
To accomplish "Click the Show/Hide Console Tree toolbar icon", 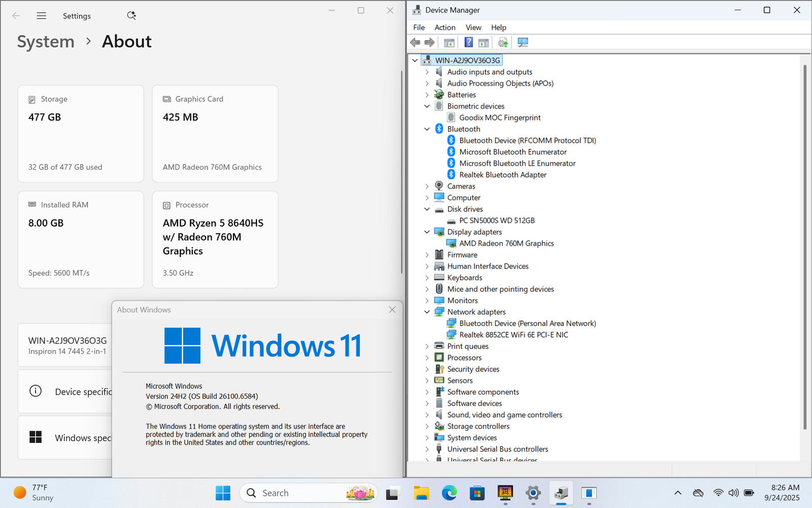I will tap(449, 42).
